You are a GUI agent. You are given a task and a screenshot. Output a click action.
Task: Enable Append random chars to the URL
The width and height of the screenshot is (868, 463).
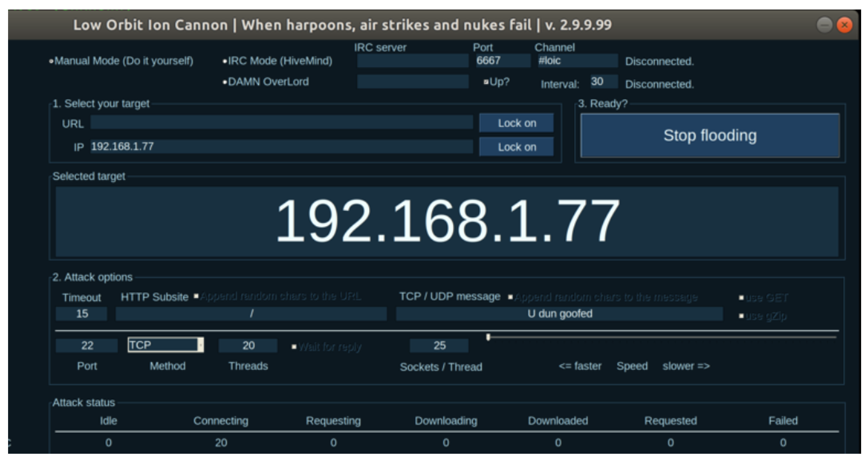tap(196, 297)
